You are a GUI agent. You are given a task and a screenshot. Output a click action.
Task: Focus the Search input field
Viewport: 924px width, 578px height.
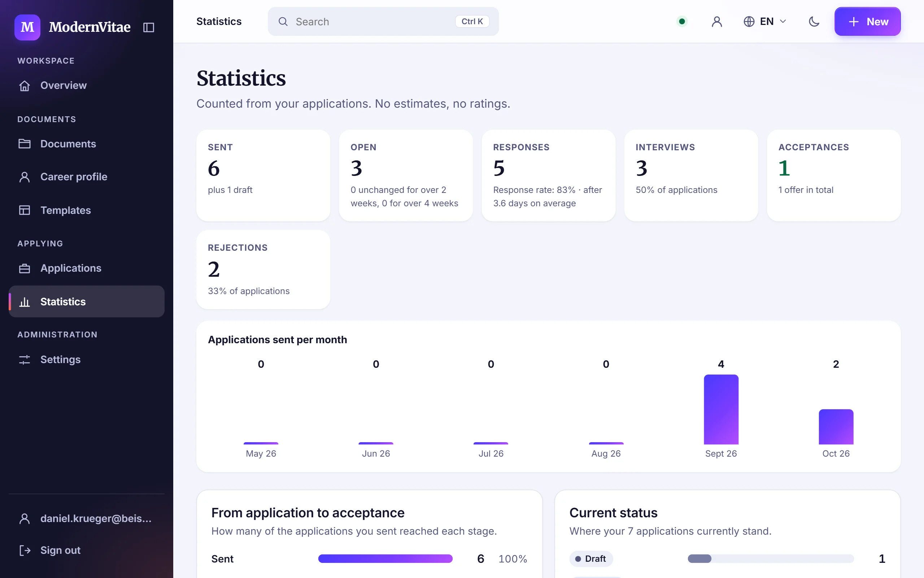click(x=383, y=21)
